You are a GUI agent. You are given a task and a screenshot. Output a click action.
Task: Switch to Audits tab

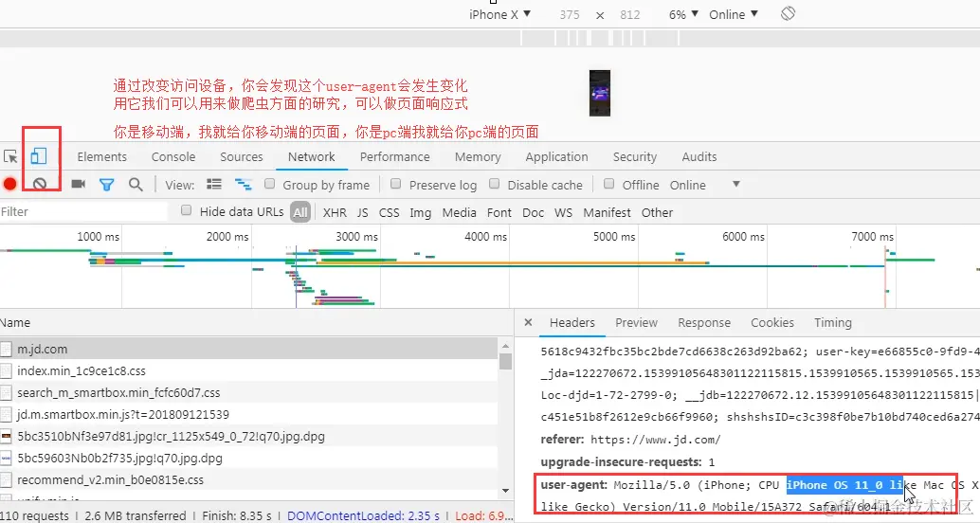699,157
